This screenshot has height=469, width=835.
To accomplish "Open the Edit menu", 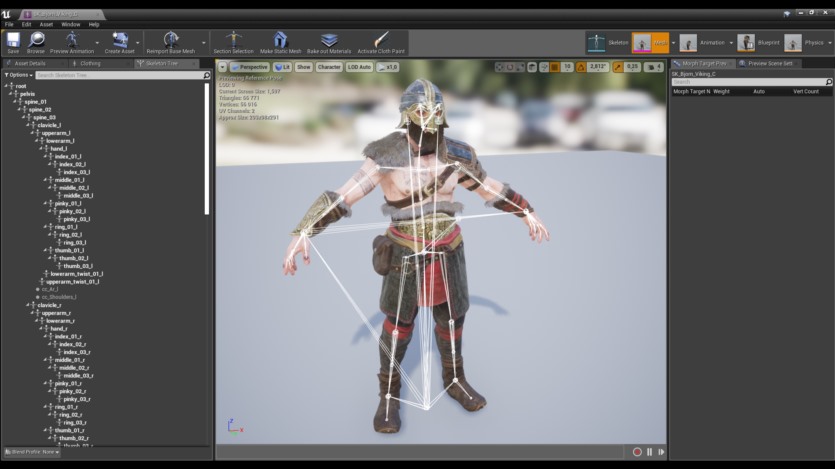I will [x=26, y=24].
